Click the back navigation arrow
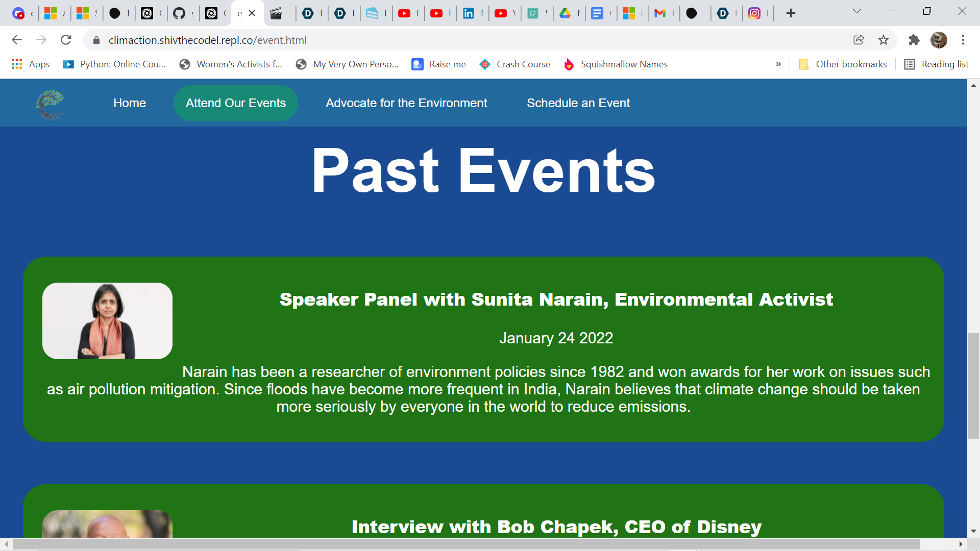980x551 pixels. click(17, 40)
